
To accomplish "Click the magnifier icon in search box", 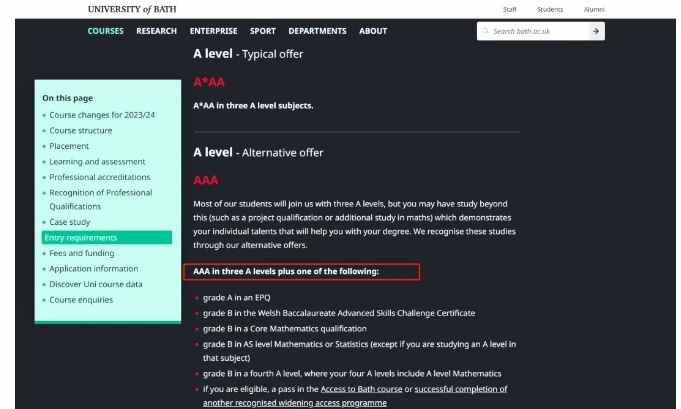I will point(485,31).
